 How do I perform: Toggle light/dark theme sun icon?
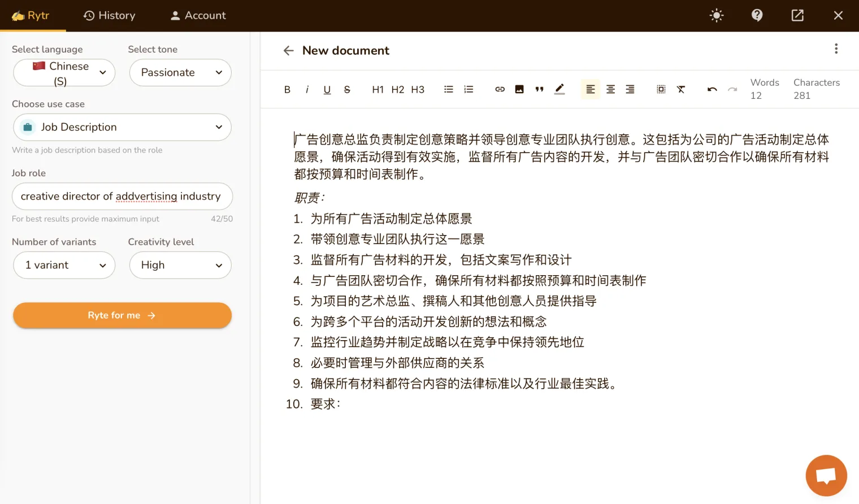coord(717,15)
